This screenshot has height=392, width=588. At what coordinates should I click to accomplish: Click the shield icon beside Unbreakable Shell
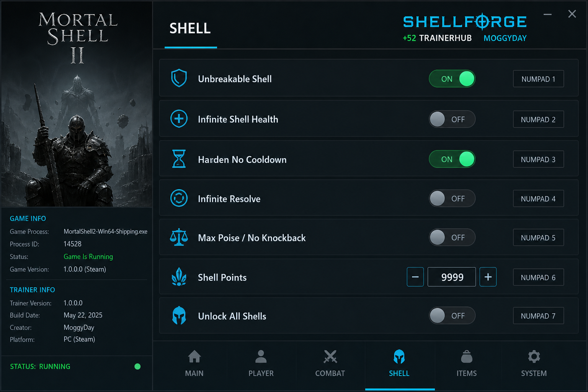pyautogui.click(x=179, y=78)
